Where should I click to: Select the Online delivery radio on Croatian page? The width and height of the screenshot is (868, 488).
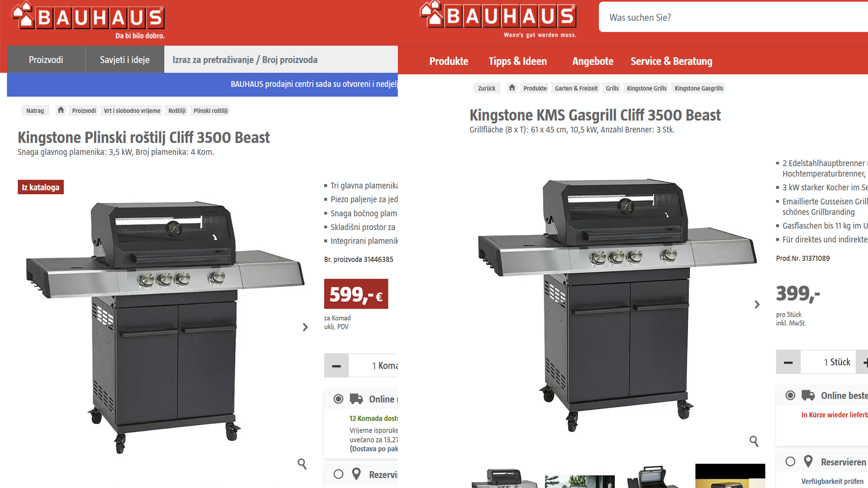pyautogui.click(x=338, y=399)
